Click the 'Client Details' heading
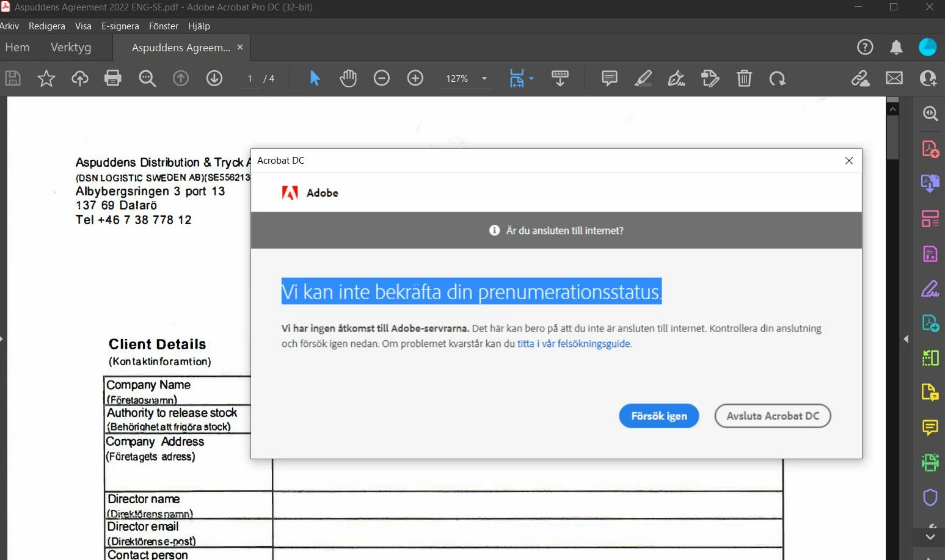 pyautogui.click(x=157, y=344)
